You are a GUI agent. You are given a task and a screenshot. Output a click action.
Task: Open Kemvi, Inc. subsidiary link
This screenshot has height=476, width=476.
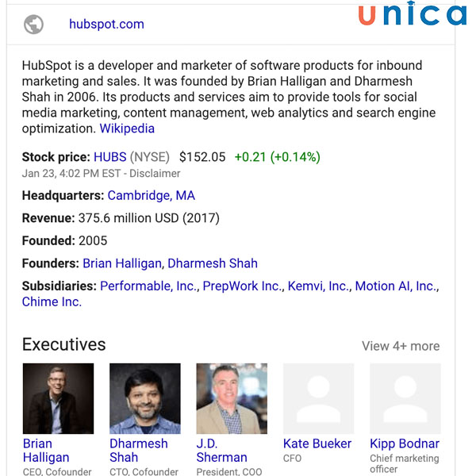point(318,286)
